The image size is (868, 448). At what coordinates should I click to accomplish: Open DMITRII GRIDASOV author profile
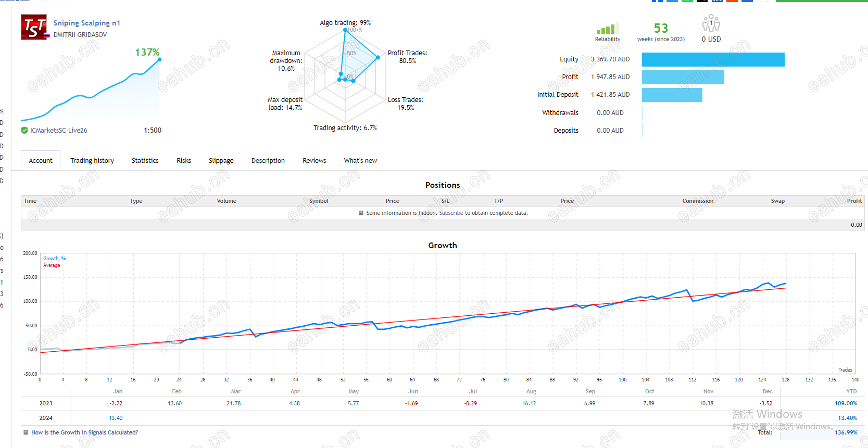[x=80, y=35]
